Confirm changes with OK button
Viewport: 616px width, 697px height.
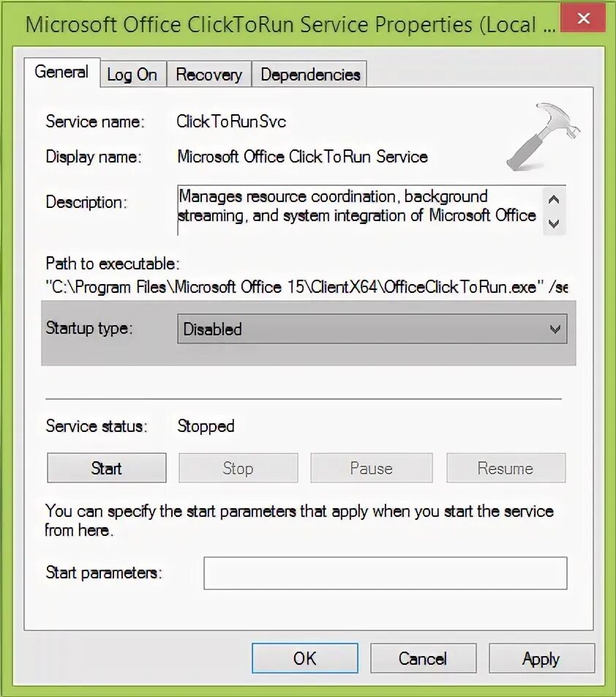[x=304, y=658]
